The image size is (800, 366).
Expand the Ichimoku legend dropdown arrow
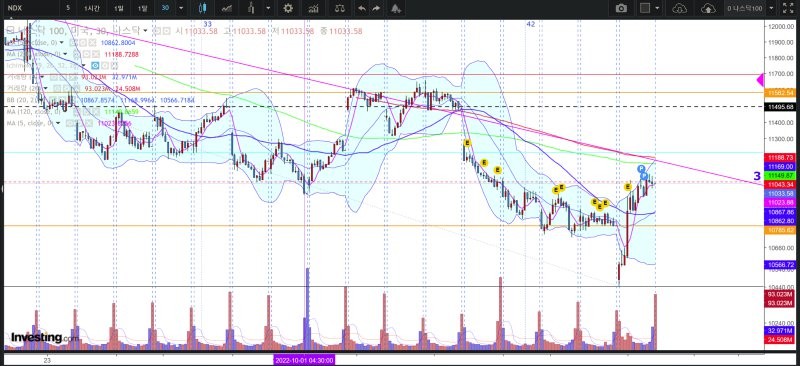tap(83, 65)
